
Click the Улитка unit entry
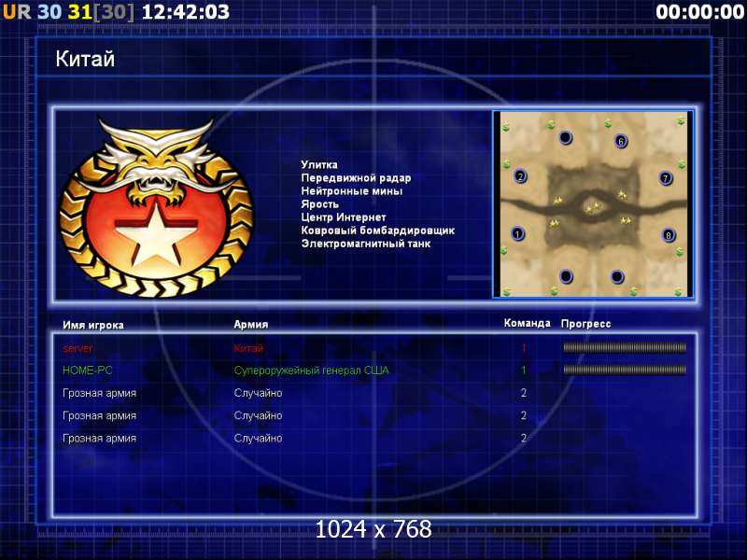click(x=319, y=165)
